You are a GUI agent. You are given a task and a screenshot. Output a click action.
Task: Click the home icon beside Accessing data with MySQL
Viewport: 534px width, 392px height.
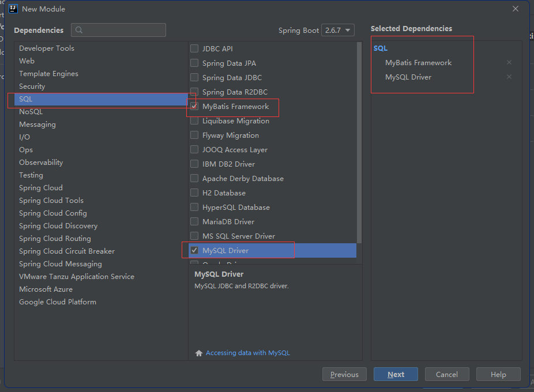tap(199, 353)
